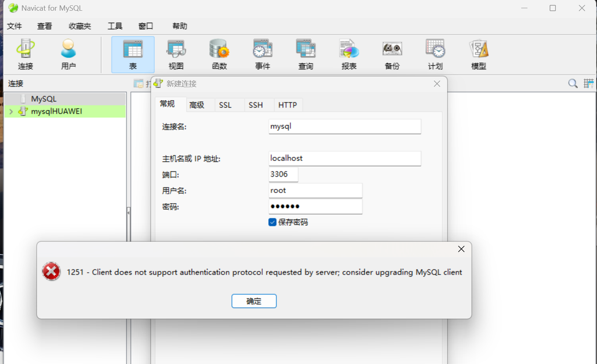Open the 连接 (Connection) toolbar icon

point(26,55)
